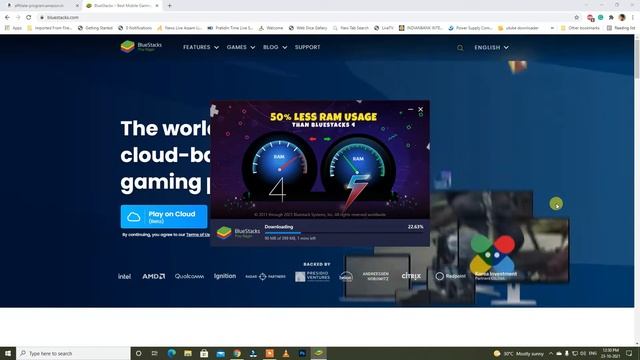Expand the FEATURES menu
The width and height of the screenshot is (640, 360).
201,47
